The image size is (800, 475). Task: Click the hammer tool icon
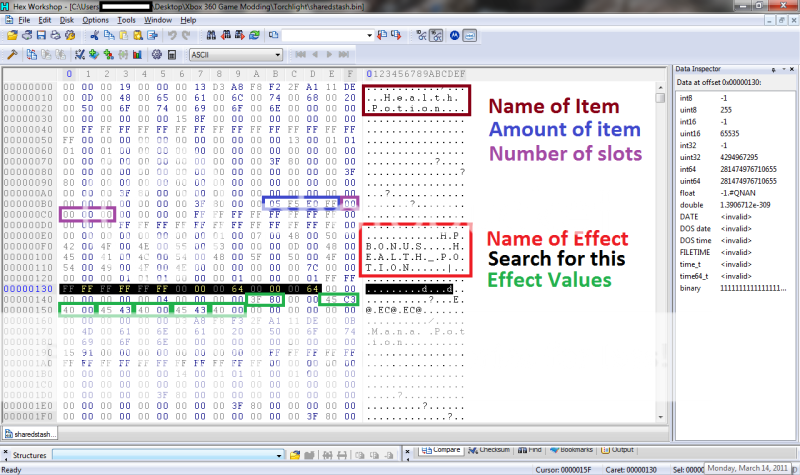coord(10,54)
